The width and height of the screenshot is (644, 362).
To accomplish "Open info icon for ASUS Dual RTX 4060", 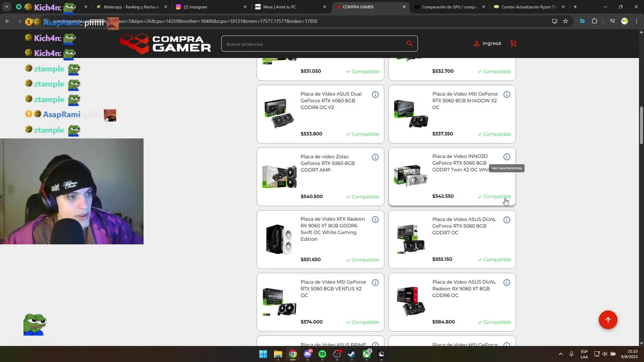I will [x=375, y=95].
